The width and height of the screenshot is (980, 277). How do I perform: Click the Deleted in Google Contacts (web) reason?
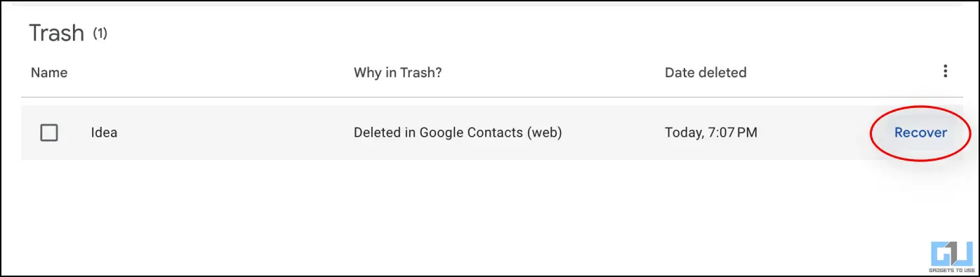tap(458, 133)
